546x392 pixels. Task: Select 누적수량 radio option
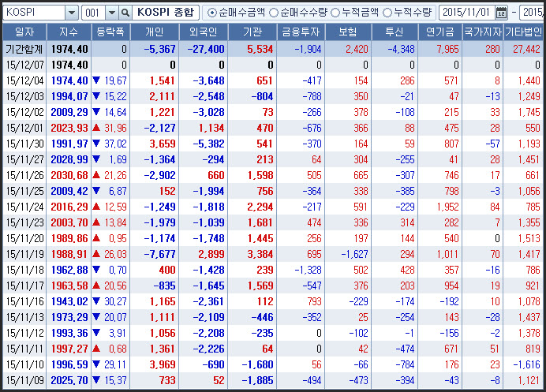click(387, 13)
